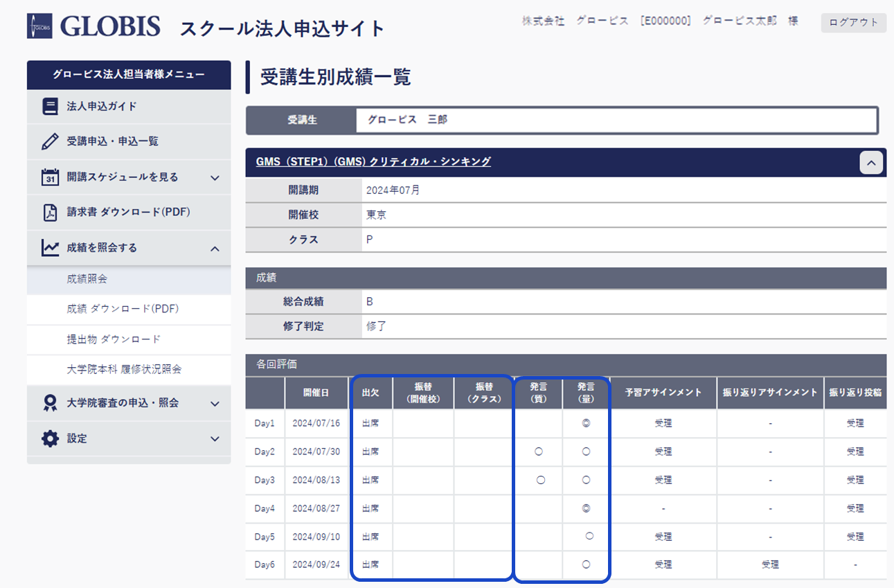This screenshot has width=894, height=588.
Task: Click the 開催日 column header
Action: (316, 393)
